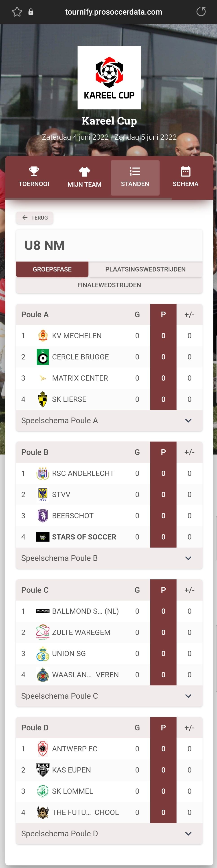This screenshot has width=217, height=868.
Task: Click the Kareel Cup logo image
Action: 109,78
